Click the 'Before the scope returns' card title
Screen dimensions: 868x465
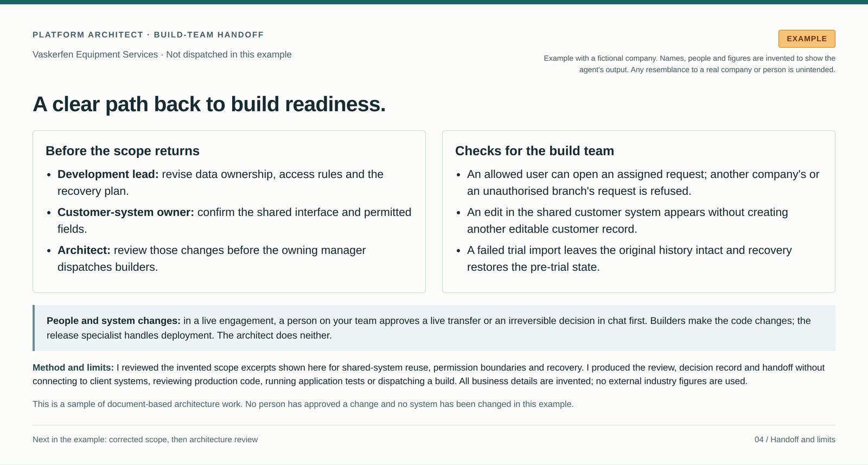pyautogui.click(x=123, y=151)
